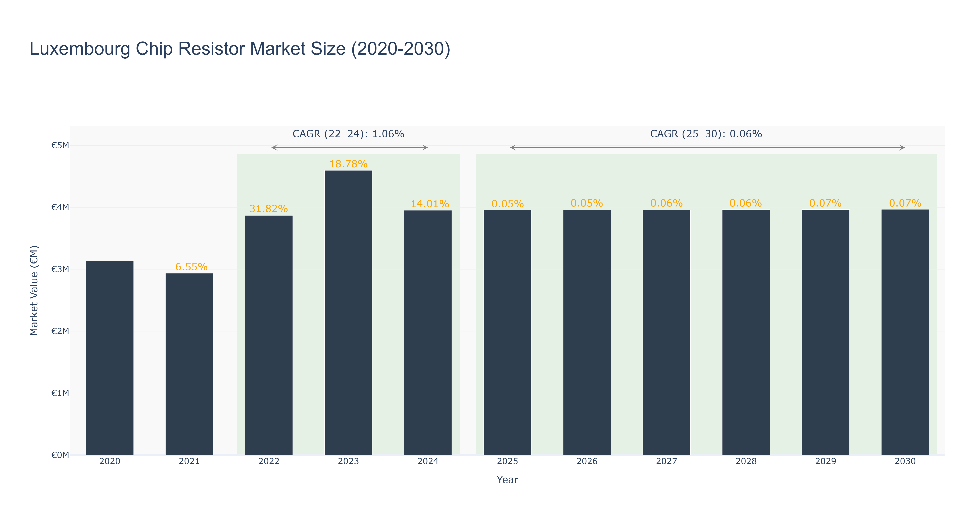
Task: Click the "2026" x-axis label
Action: 587,461
